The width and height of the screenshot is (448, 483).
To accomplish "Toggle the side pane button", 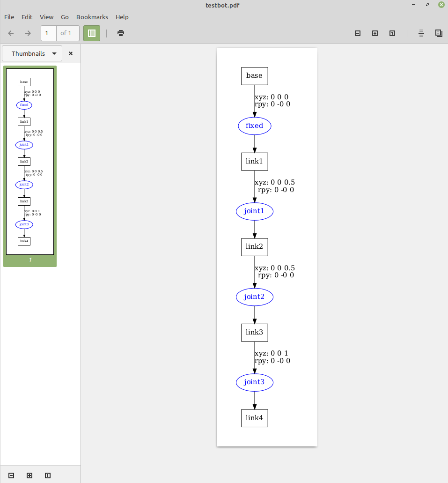I will (x=92, y=33).
